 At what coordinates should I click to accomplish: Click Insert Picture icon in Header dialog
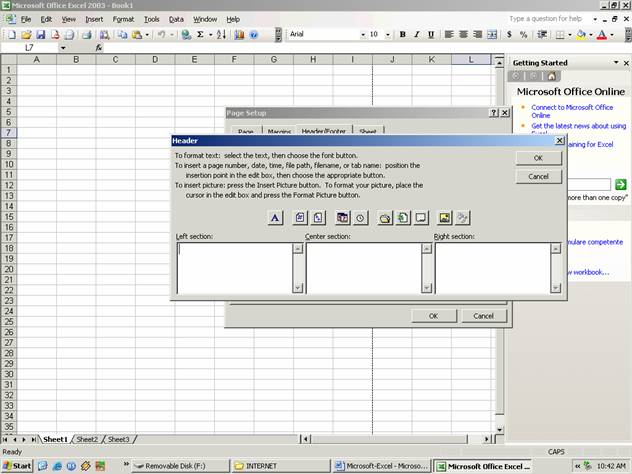click(445, 218)
